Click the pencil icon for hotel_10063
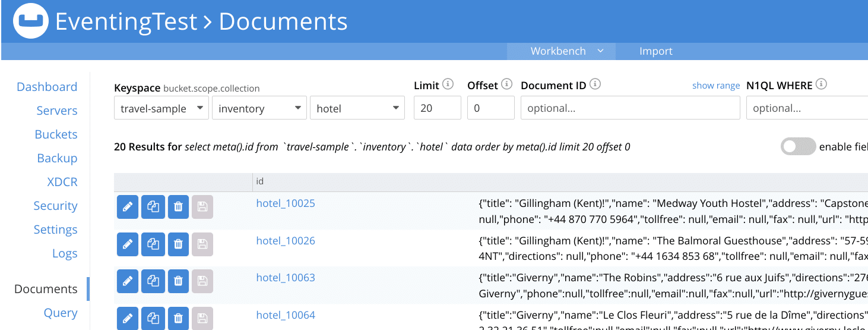The width and height of the screenshot is (868, 330). (x=128, y=281)
